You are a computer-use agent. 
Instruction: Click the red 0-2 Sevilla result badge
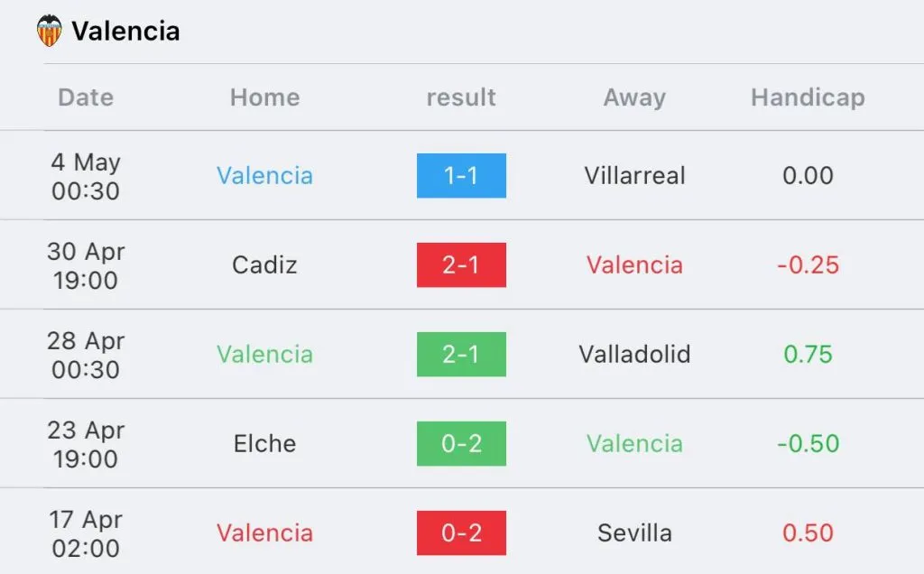(x=461, y=533)
